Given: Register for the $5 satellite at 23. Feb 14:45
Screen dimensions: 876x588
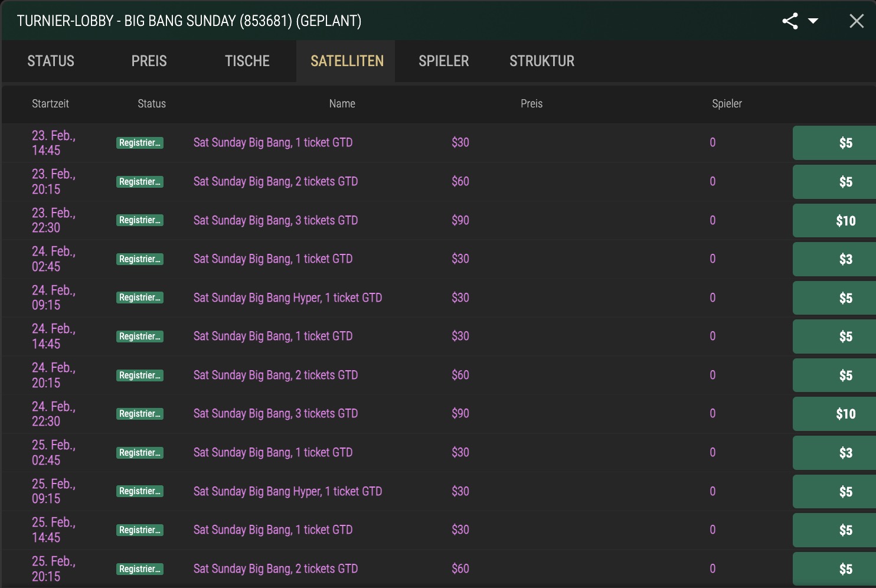Looking at the screenshot, I should click(x=846, y=143).
